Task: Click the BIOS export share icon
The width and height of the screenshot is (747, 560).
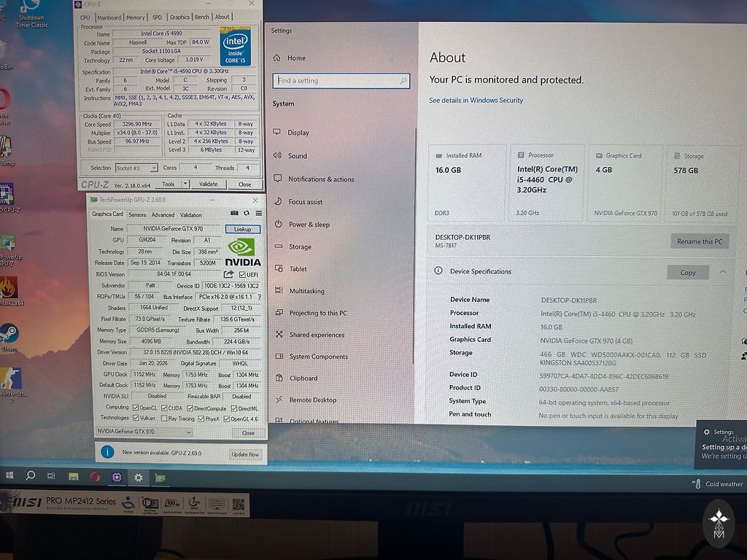Action: point(228,274)
